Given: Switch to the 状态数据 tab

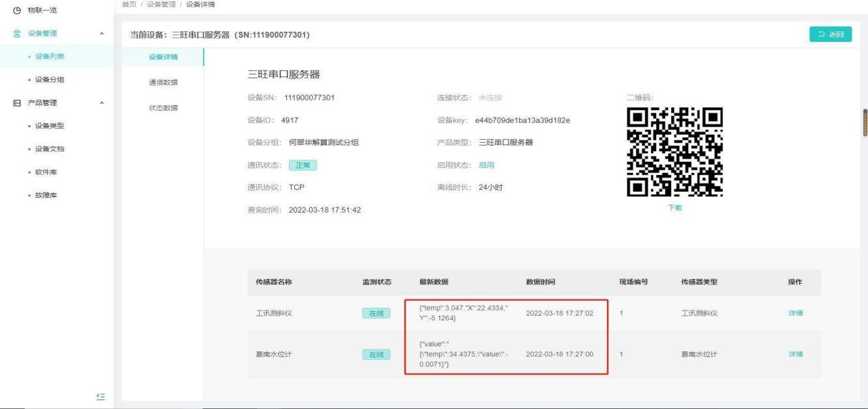Looking at the screenshot, I should (x=162, y=108).
